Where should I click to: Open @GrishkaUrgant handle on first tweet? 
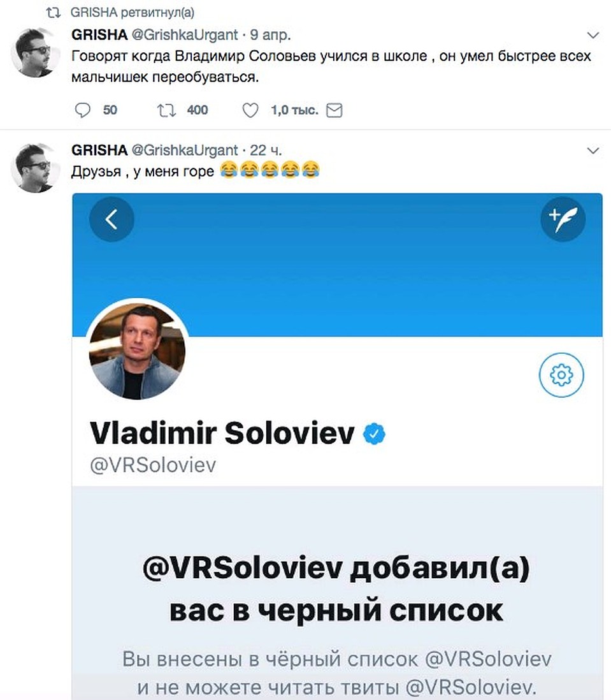point(183,34)
